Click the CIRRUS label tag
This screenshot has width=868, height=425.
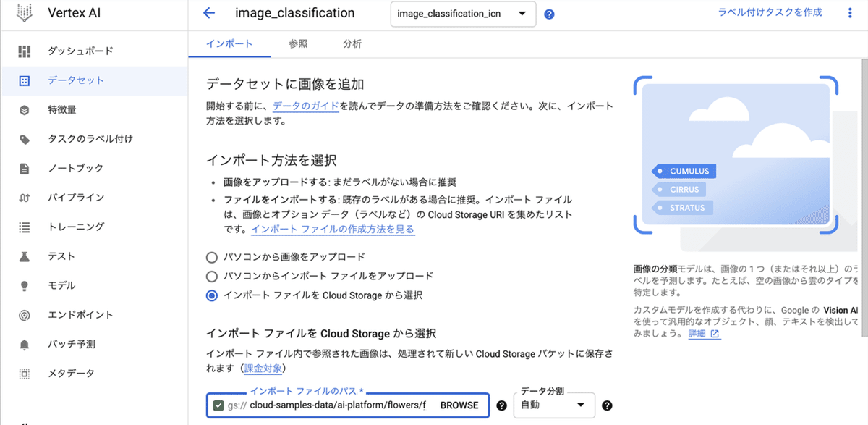point(678,190)
